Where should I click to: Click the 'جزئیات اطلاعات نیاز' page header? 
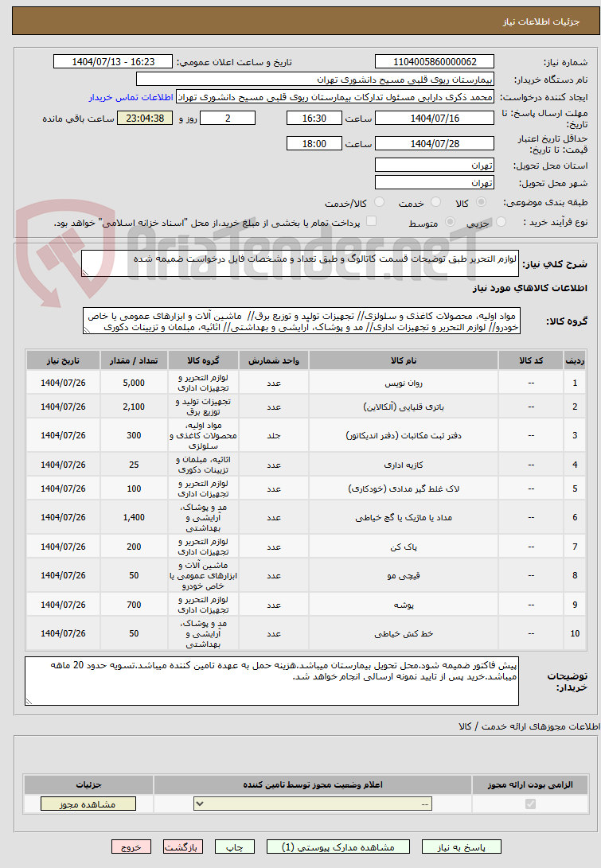point(541,21)
